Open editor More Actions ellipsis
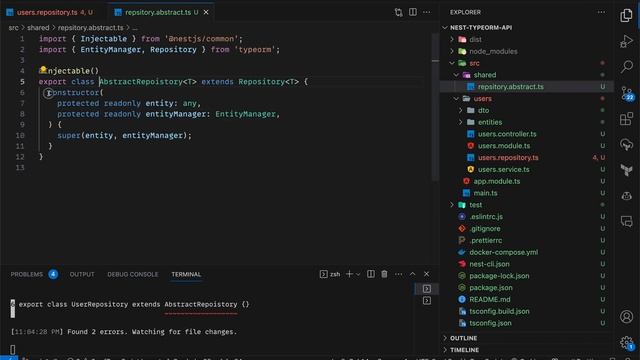The image size is (640, 360). (427, 12)
